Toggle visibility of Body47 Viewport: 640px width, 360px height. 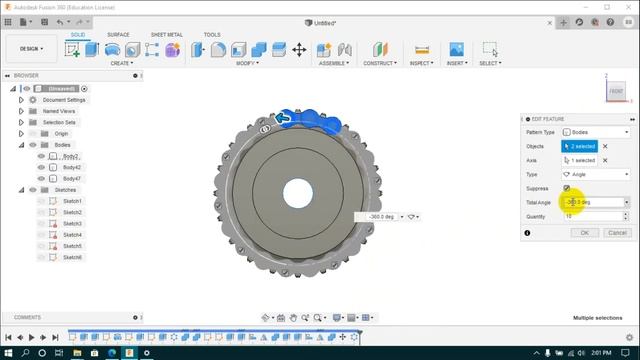click(x=41, y=178)
